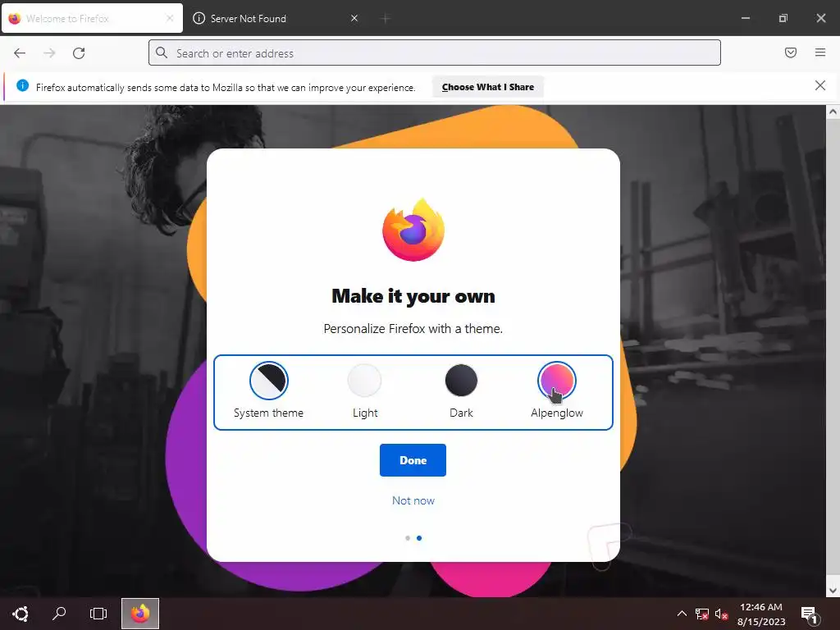Select the System theme option
The height and width of the screenshot is (630, 840).
268,390
